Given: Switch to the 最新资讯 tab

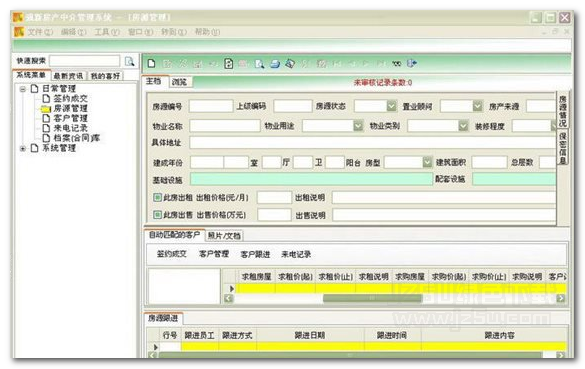Looking at the screenshot, I should coord(68,76).
